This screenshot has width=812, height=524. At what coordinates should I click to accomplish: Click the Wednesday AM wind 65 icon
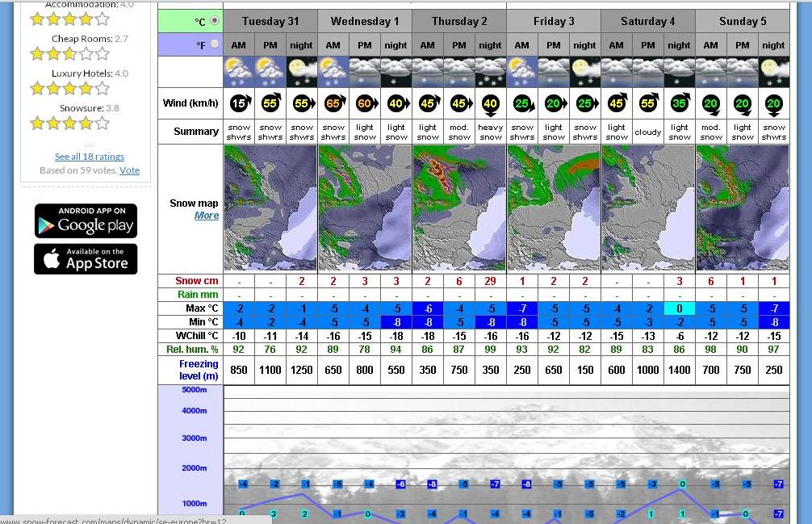pos(334,103)
